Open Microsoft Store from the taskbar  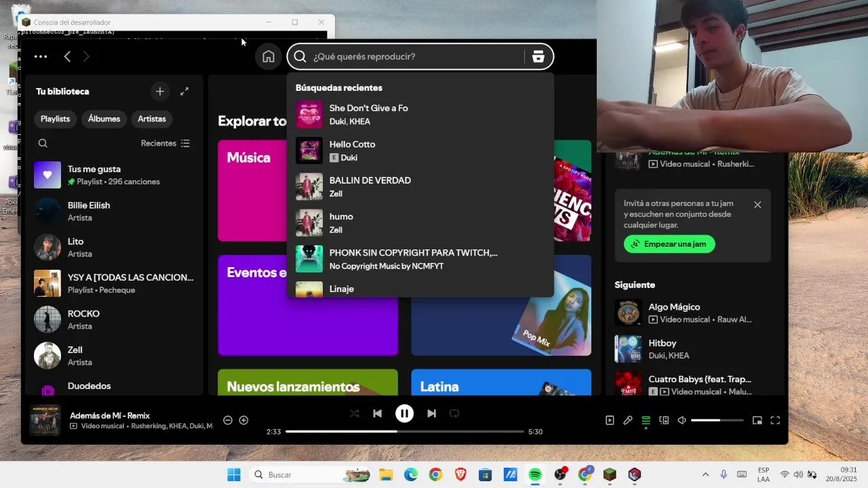pyautogui.click(x=485, y=474)
